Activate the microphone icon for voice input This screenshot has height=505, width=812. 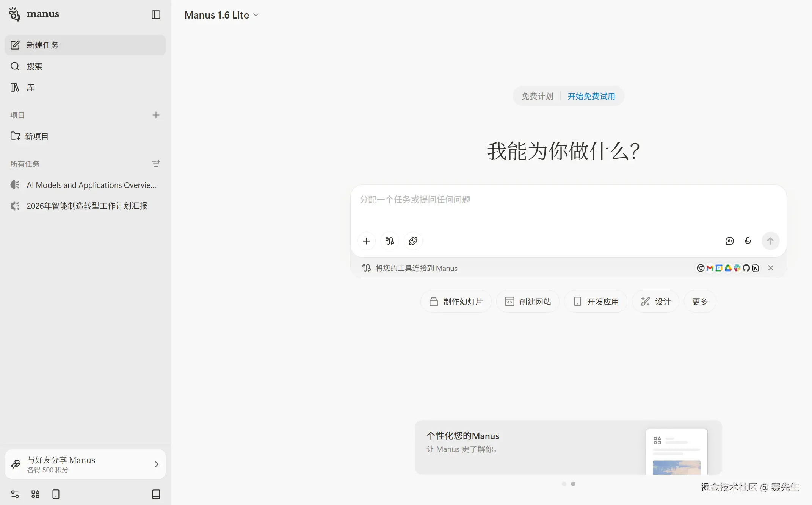pyautogui.click(x=748, y=241)
